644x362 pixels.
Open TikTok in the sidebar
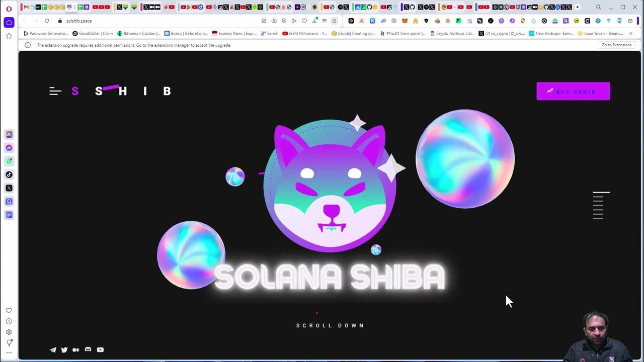[9, 174]
